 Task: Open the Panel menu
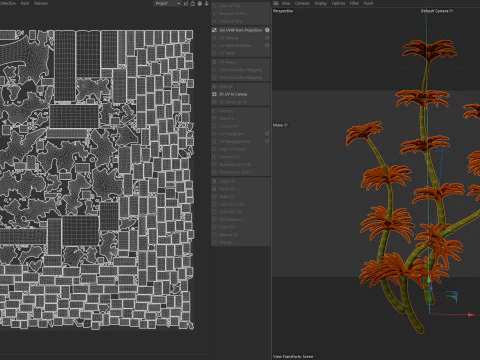point(368,3)
